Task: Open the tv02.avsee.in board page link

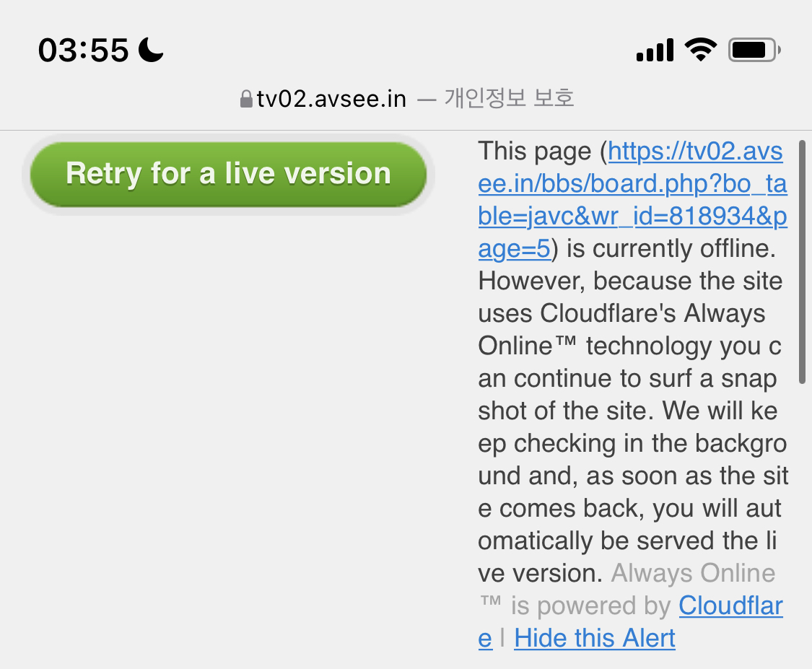Action: [x=632, y=200]
